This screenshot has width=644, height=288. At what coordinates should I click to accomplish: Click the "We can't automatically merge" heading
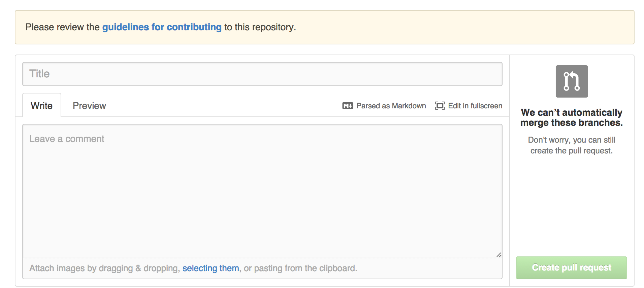(x=572, y=117)
